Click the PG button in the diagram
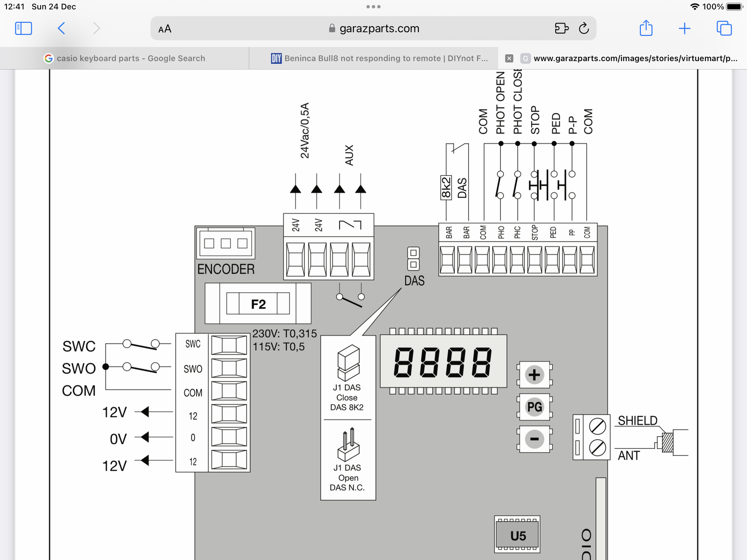Image resolution: width=747 pixels, height=560 pixels. tap(535, 407)
